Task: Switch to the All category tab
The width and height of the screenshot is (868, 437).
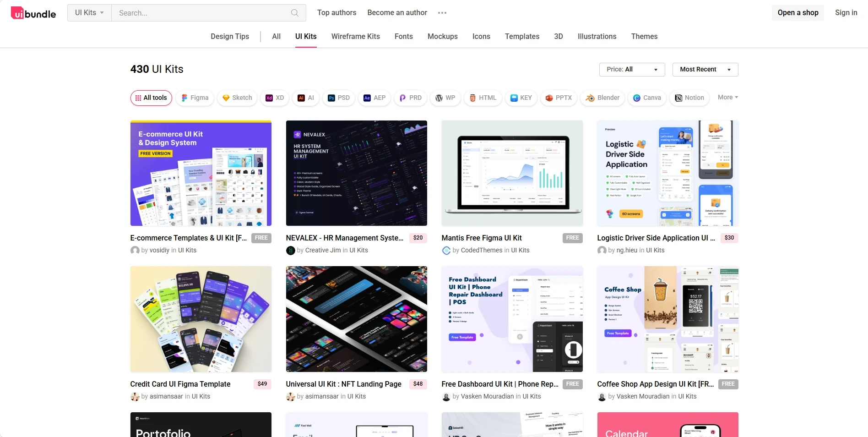Action: (276, 37)
